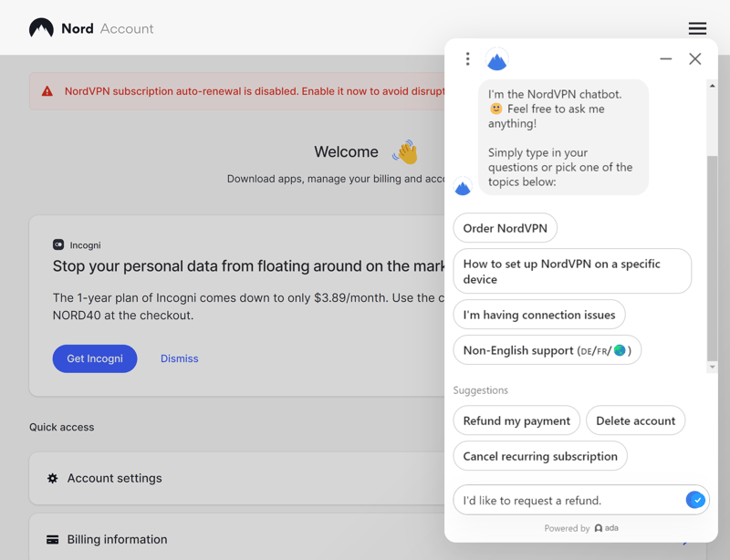Viewport: 730px width, 560px height.
Task: Pick I'm having connection issues
Action: 539,315
